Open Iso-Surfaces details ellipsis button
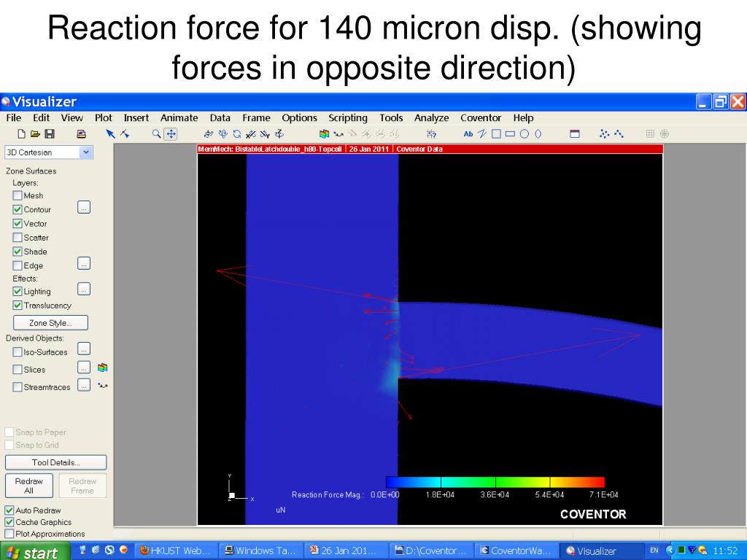The image size is (747, 560). coord(84,349)
